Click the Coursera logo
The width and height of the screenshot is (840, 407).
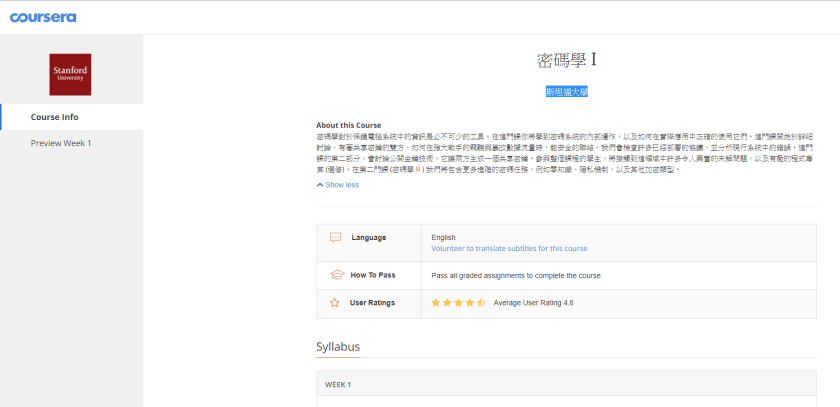tap(43, 17)
